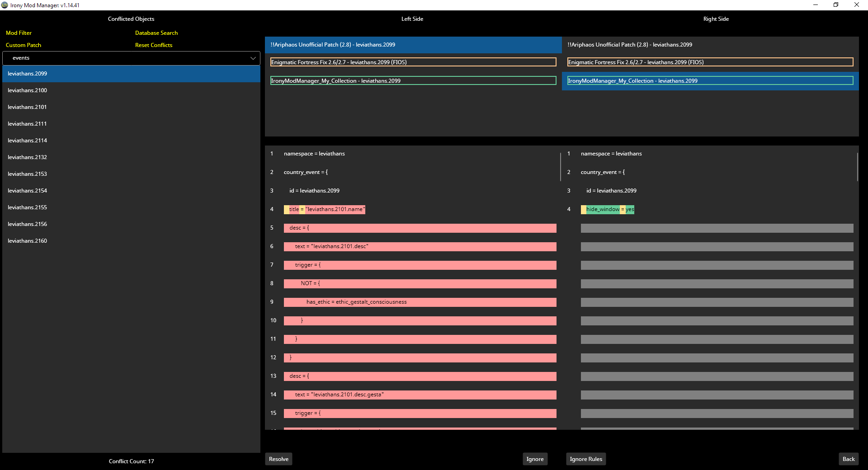Click the Back button
Viewport: 868px width, 470px height.
[x=849, y=459]
